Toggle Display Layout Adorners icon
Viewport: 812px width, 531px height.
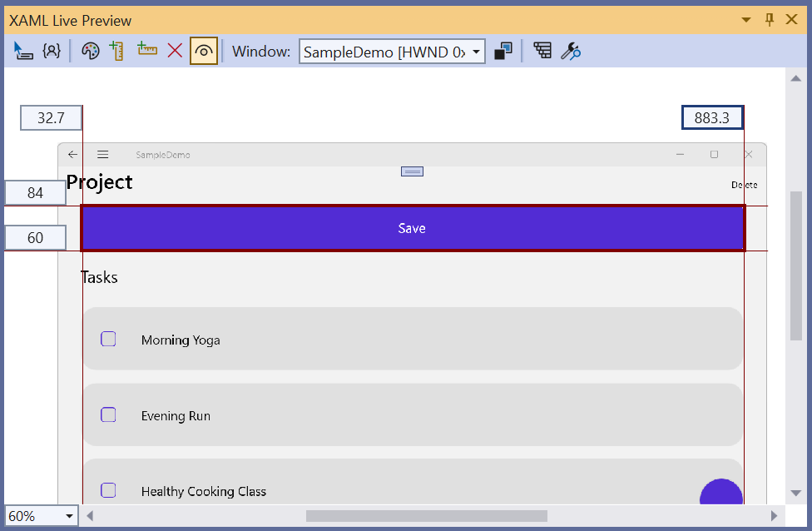tap(52, 52)
